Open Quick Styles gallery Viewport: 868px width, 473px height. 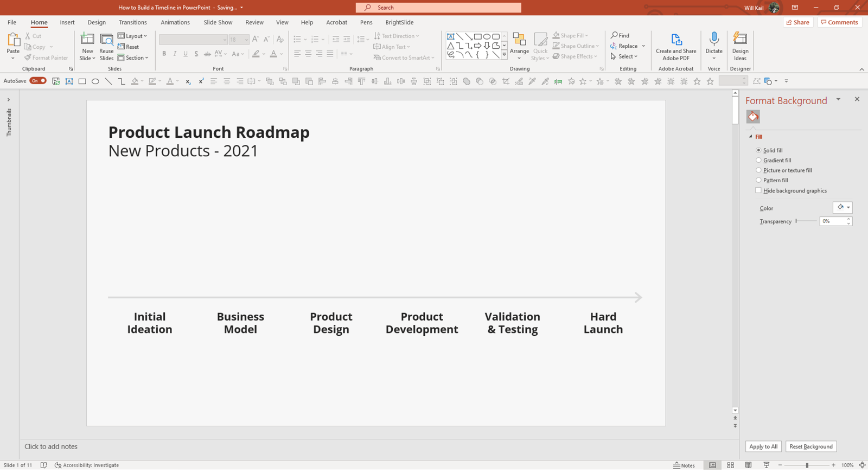coord(540,47)
